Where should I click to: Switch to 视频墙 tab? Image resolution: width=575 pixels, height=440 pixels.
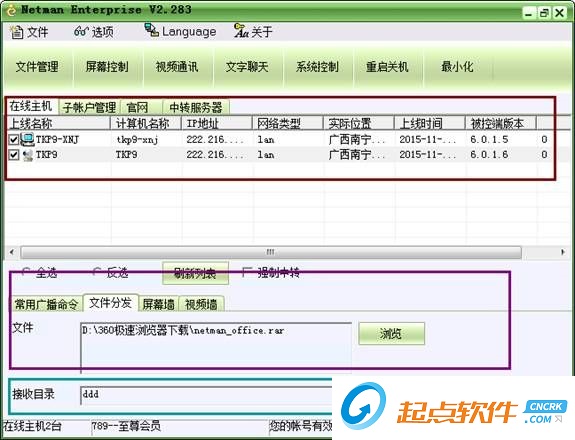click(201, 304)
